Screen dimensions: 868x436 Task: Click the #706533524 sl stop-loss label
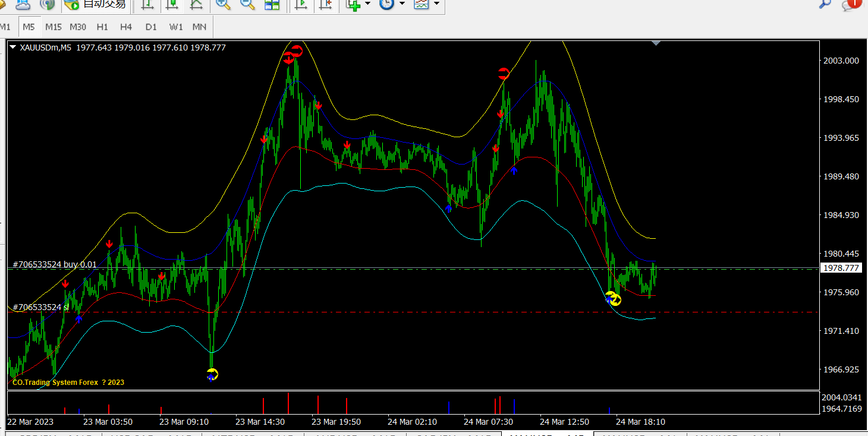41,307
